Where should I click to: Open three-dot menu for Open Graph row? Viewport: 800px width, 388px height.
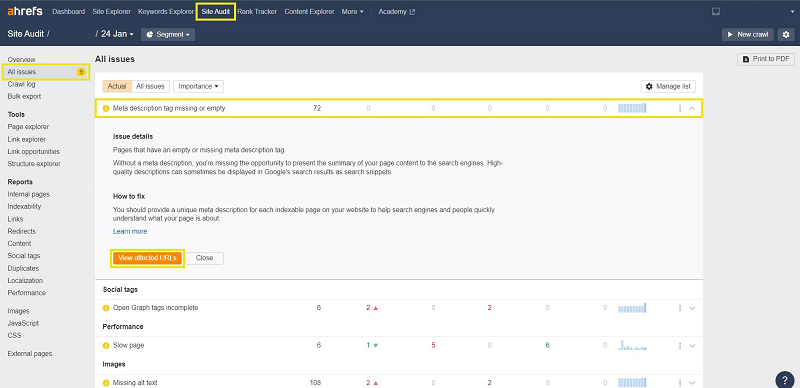(680, 308)
